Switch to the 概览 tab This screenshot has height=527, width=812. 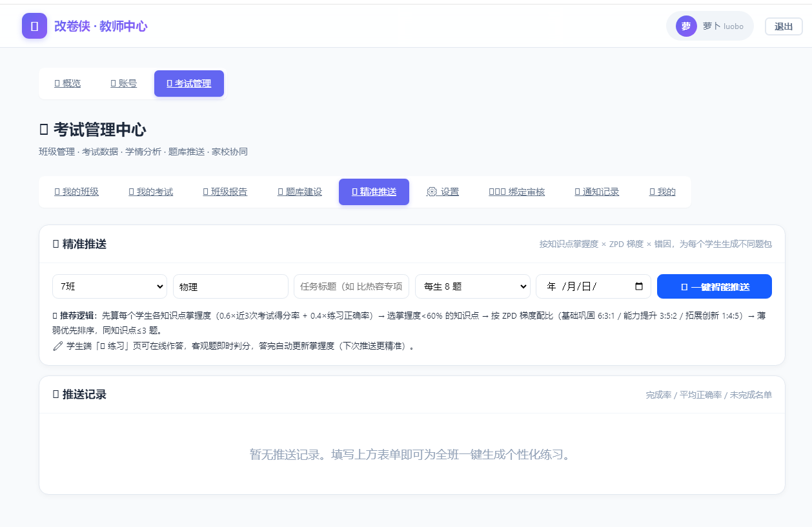click(x=67, y=83)
